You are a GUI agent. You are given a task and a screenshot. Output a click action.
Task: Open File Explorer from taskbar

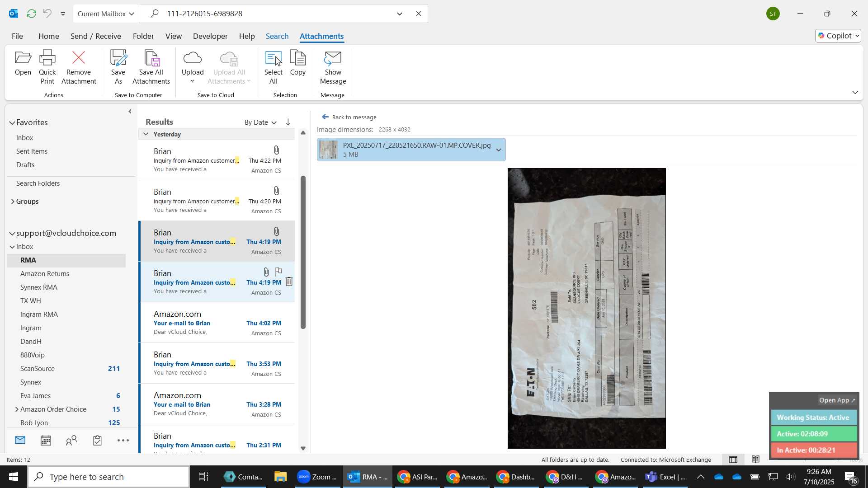point(280,477)
